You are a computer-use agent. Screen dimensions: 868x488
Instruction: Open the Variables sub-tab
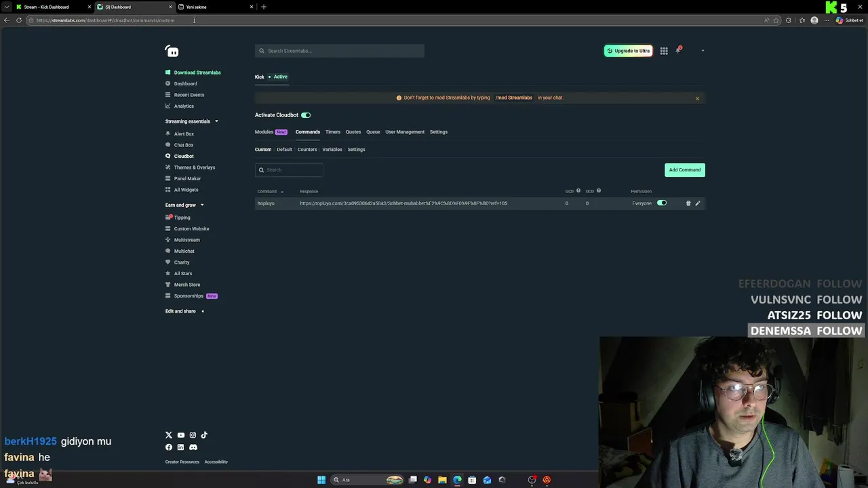tap(332, 150)
